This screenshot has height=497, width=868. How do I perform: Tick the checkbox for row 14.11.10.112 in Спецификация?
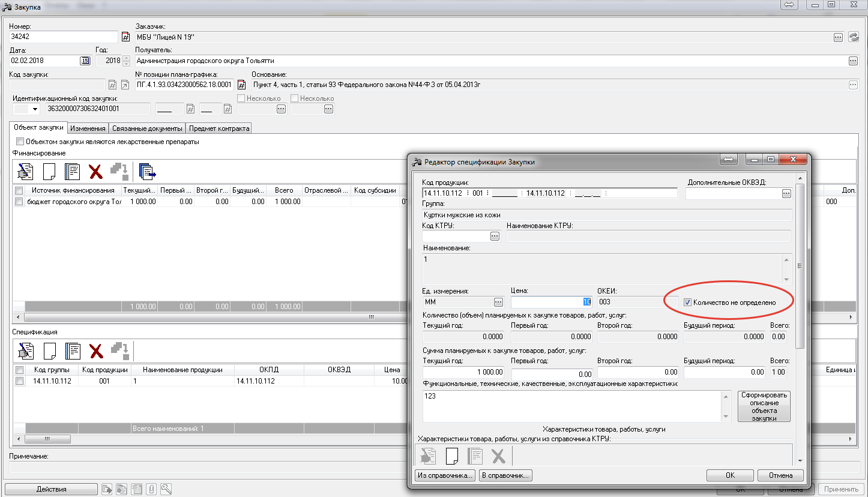(x=20, y=381)
